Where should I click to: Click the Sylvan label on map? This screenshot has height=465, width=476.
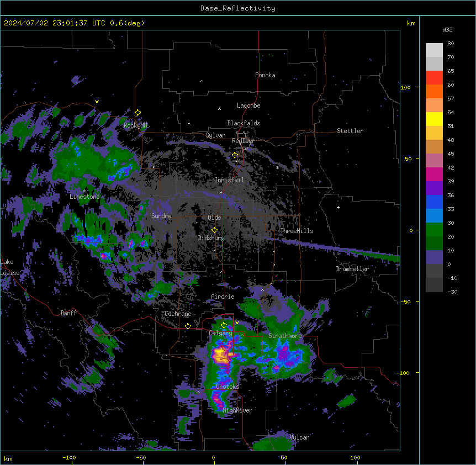tap(215, 135)
